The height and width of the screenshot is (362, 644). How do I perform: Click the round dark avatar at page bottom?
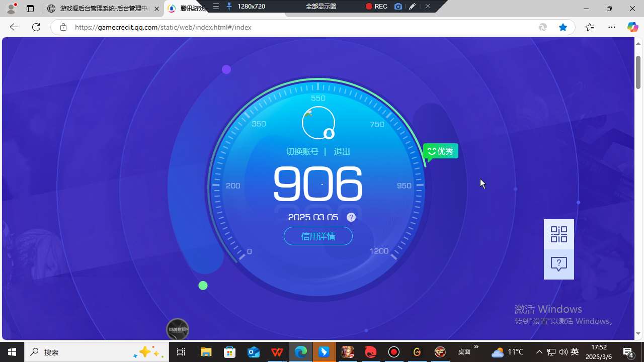point(177,329)
